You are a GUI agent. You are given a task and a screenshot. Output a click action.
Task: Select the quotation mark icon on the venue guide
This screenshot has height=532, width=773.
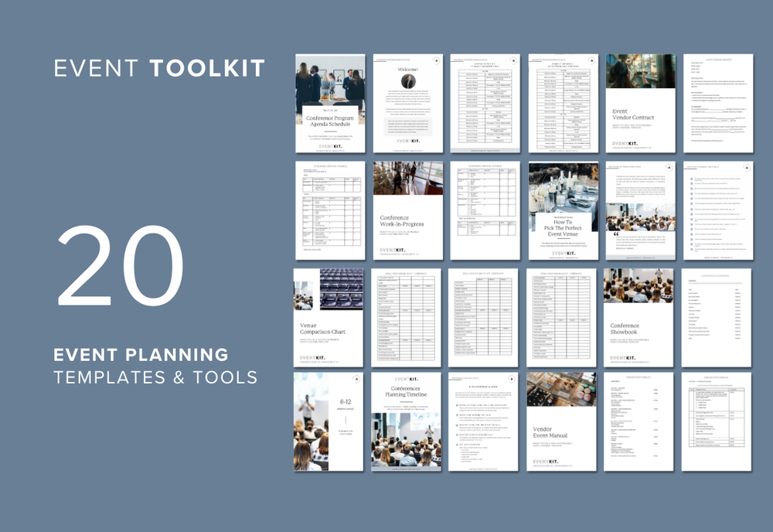click(615, 232)
